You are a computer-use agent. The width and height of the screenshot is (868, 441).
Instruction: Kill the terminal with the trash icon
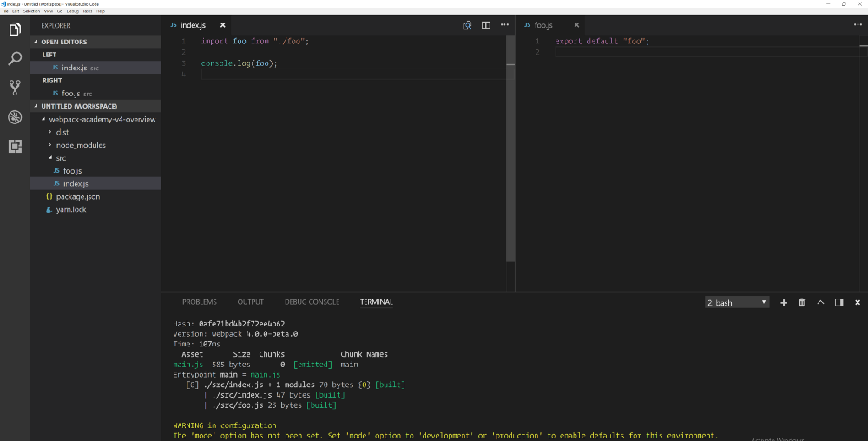[x=801, y=303]
